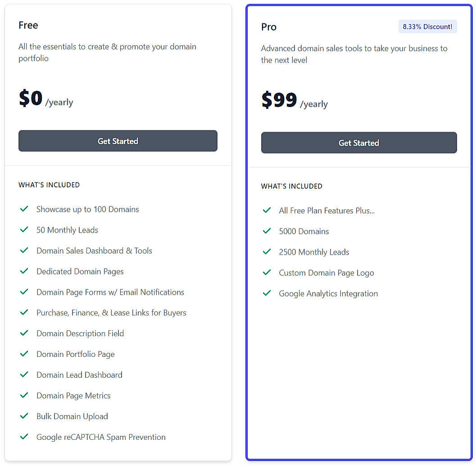476x466 pixels.
Task: Click the checkmark beside Showcase up to 100 Domains
Action: point(24,209)
